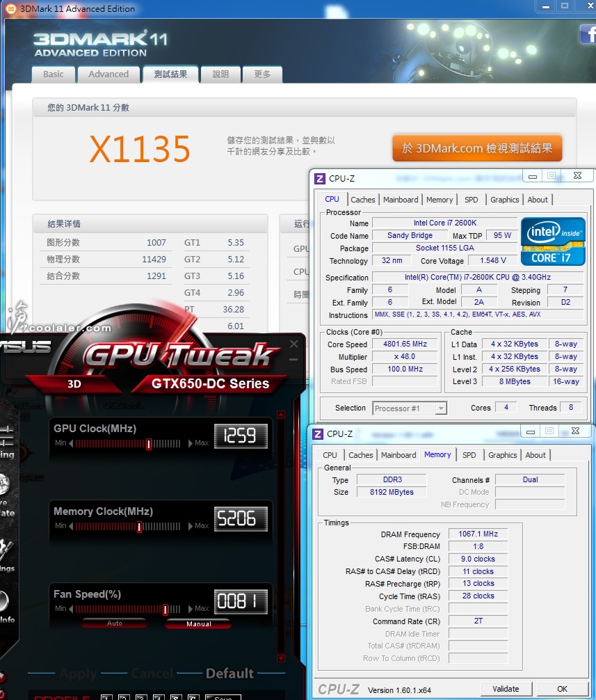Open Caches tab in upper CPU-Z window
Viewport: 596px width, 700px height.
coord(363,200)
